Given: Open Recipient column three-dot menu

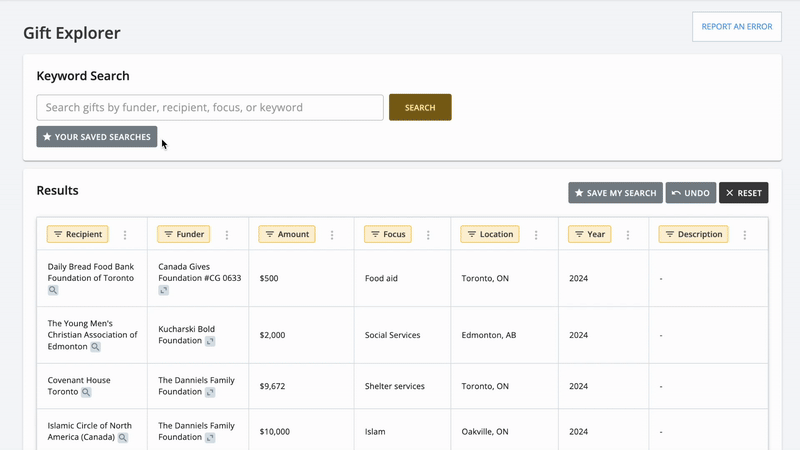Looking at the screenshot, I should tap(125, 235).
